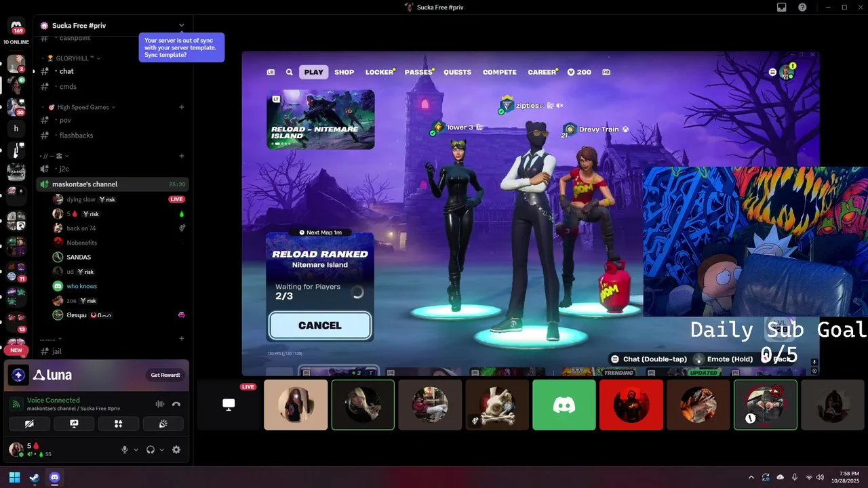Viewport: 868px width, 488px height.
Task: Mute the microphone in user panel
Action: click(124, 449)
